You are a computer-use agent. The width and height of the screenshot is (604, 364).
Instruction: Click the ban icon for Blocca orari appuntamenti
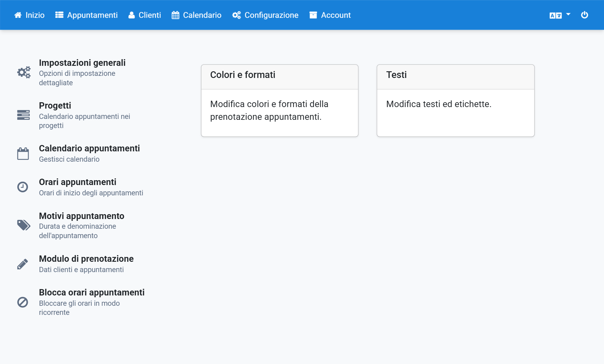click(23, 302)
